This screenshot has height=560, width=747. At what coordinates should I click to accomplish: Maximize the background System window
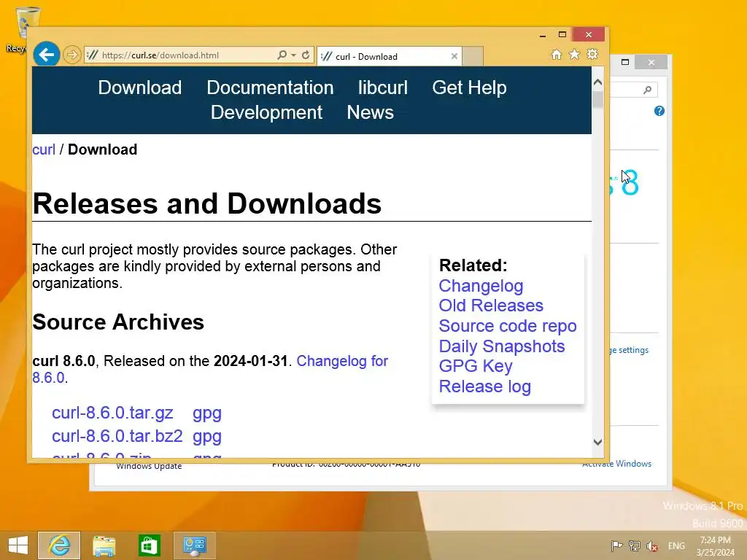pos(625,62)
